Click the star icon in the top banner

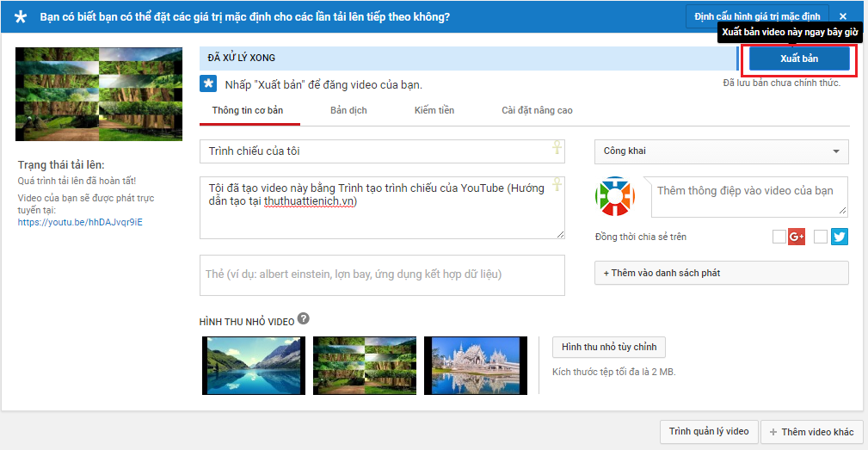tap(21, 16)
